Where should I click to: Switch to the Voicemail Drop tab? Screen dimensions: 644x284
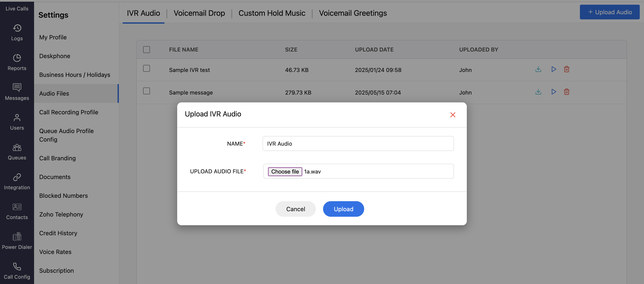199,13
